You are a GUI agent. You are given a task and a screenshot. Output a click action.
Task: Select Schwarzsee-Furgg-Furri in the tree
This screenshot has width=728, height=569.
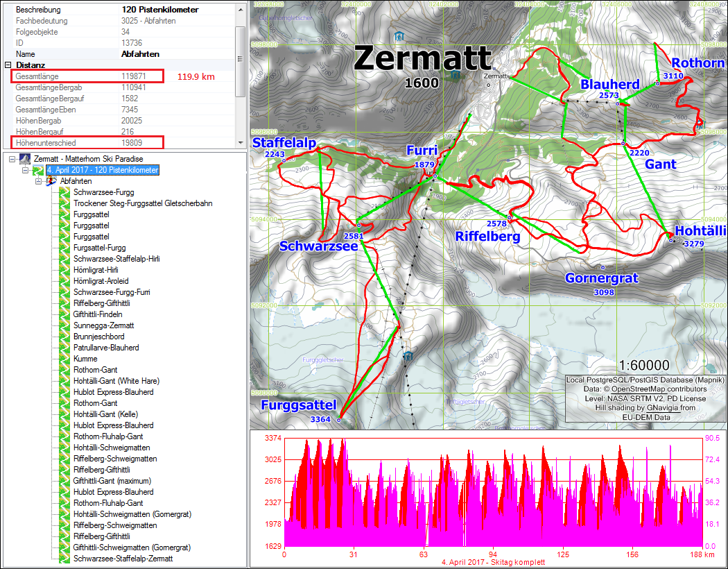click(112, 292)
